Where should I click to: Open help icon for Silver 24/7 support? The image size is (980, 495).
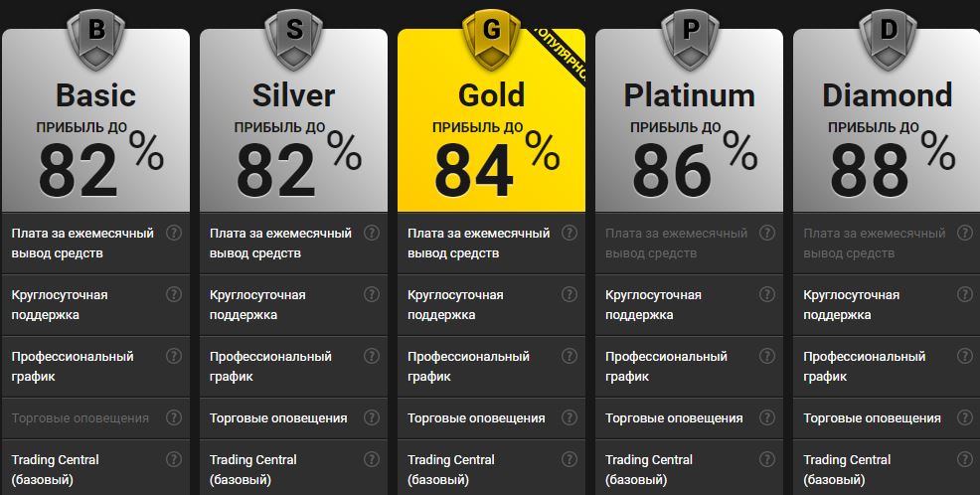point(372,294)
